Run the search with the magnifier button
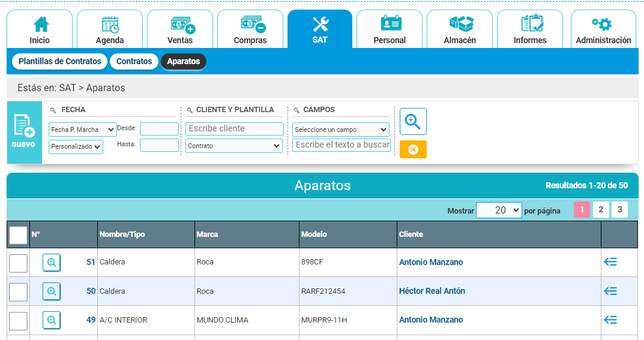644x340 pixels. [413, 121]
